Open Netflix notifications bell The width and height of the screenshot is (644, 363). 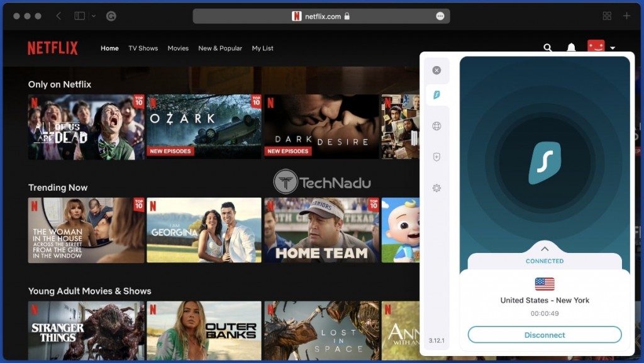pyautogui.click(x=571, y=48)
